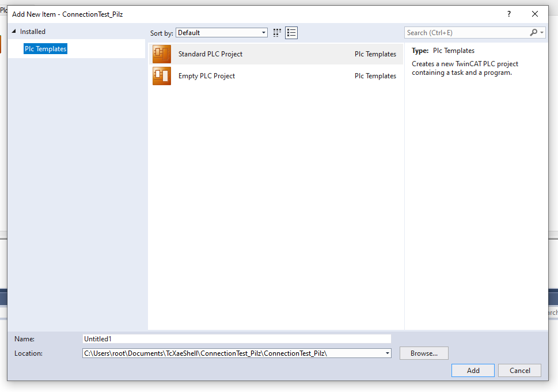Open search options dropdown arrow
Image resolution: width=558 pixels, height=392 pixels.
coord(542,32)
